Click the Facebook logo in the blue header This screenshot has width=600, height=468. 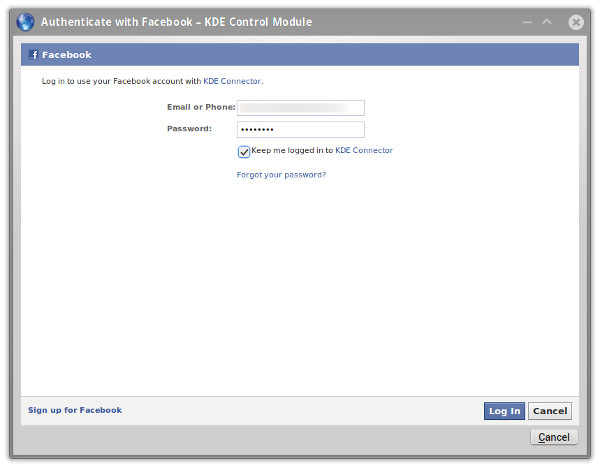tap(35, 55)
